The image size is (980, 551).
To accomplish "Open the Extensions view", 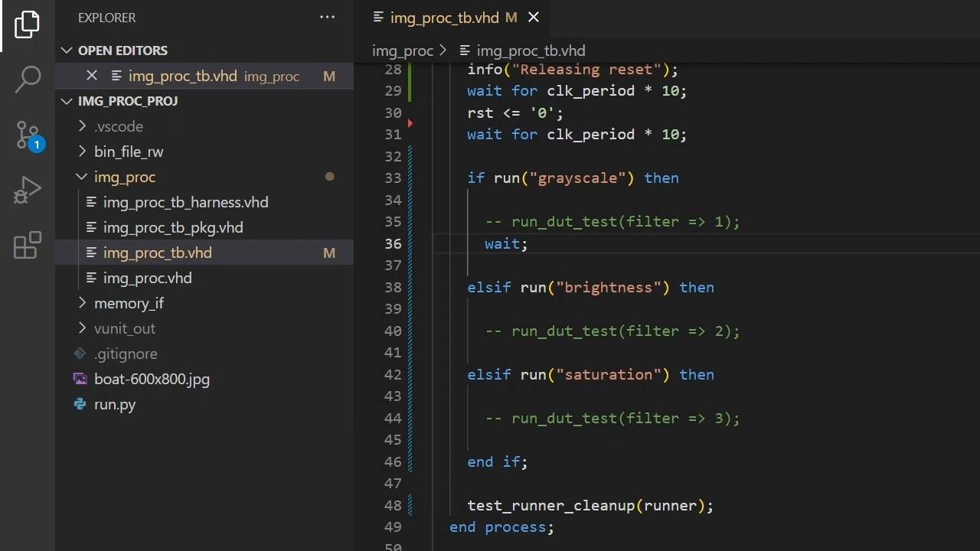I will pyautogui.click(x=27, y=246).
